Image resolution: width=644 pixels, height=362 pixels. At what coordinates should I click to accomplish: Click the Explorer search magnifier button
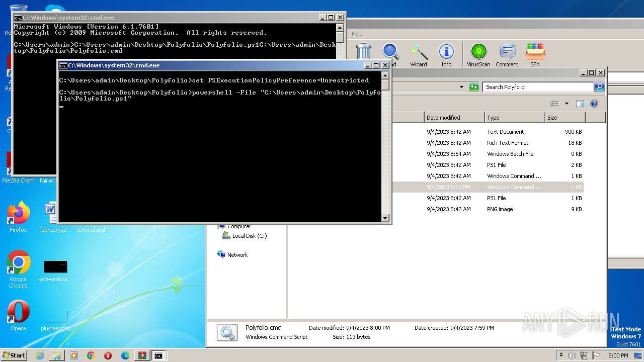point(599,87)
